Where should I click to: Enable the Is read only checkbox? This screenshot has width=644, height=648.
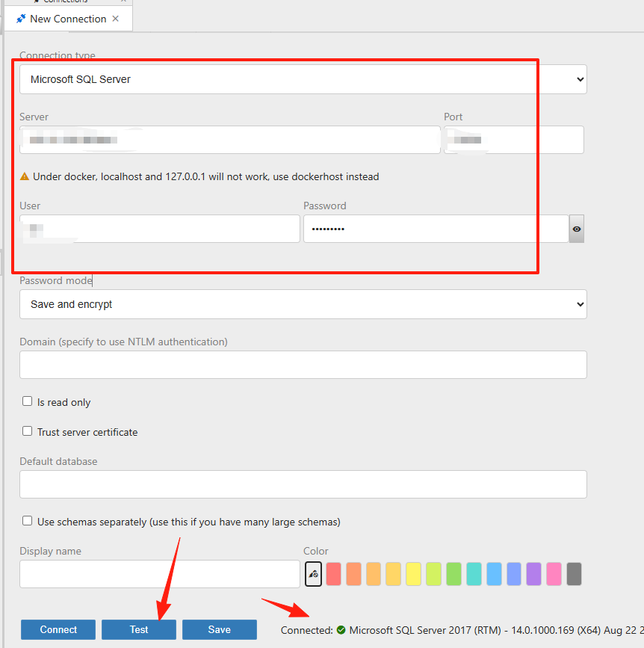(27, 401)
